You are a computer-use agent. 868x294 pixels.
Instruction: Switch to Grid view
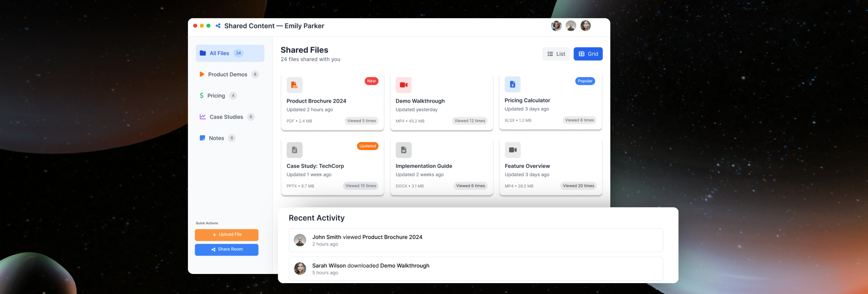pos(588,54)
